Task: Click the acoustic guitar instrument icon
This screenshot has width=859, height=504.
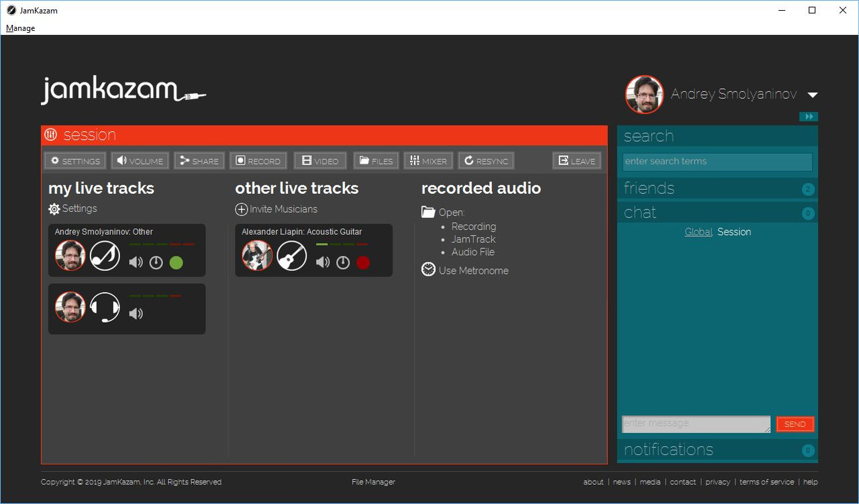Action: point(292,255)
